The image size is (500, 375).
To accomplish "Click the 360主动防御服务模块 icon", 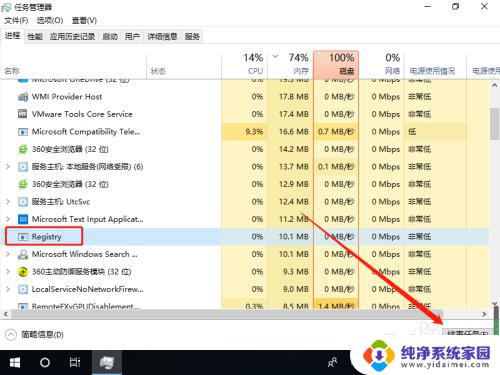I will click(x=23, y=272).
